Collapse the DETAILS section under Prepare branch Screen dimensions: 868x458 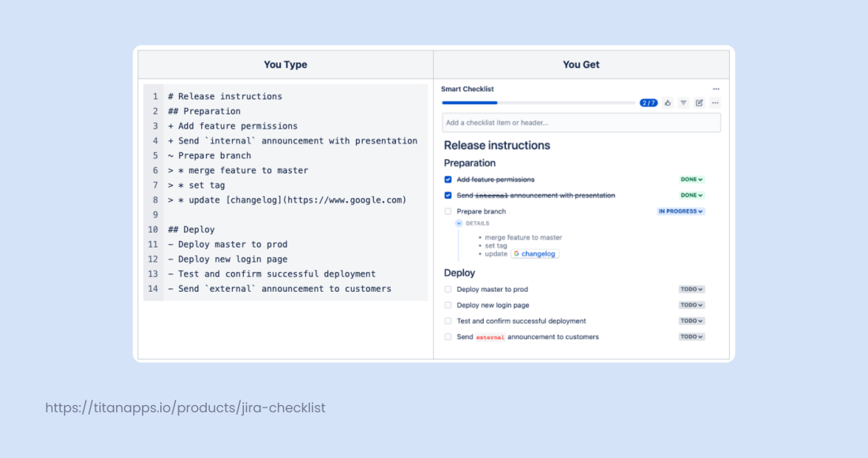click(x=458, y=223)
